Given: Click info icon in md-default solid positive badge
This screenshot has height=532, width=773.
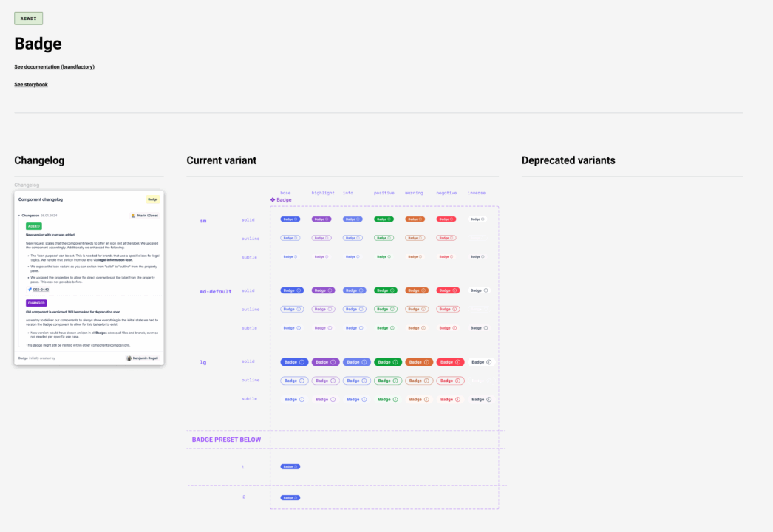Looking at the screenshot, I should (392, 290).
